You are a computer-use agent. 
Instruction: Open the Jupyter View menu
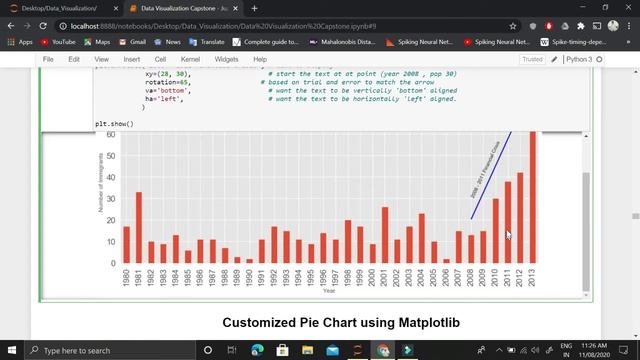tap(102, 59)
